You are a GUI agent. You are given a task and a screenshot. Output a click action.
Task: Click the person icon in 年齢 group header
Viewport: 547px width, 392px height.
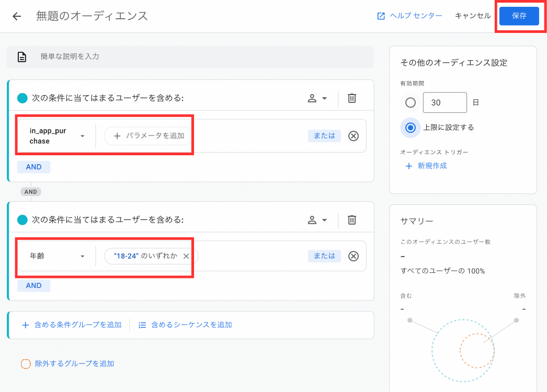312,220
